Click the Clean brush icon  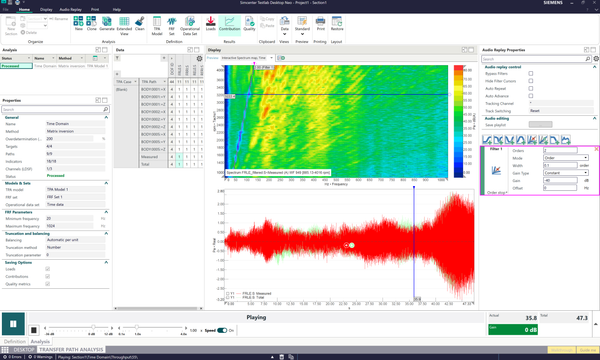pos(140,24)
